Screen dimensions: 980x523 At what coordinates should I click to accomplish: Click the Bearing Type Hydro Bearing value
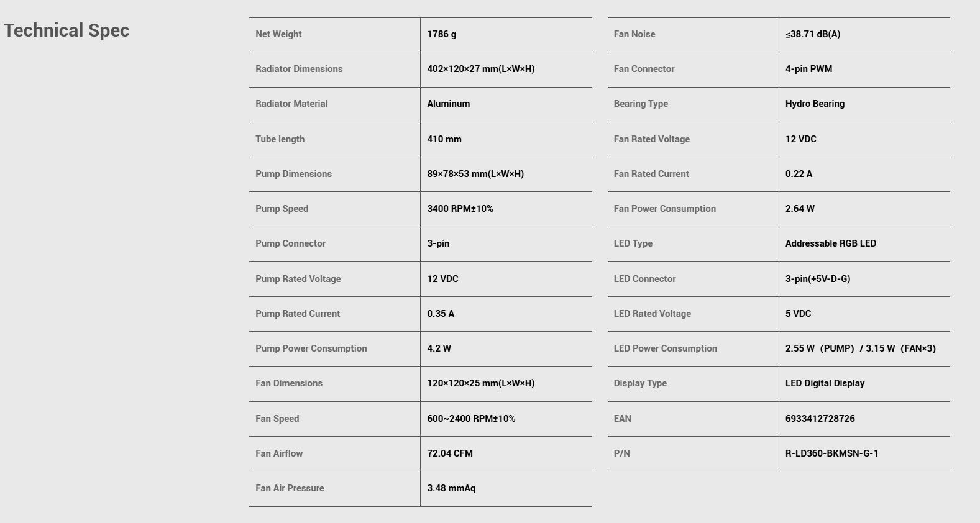click(x=815, y=104)
